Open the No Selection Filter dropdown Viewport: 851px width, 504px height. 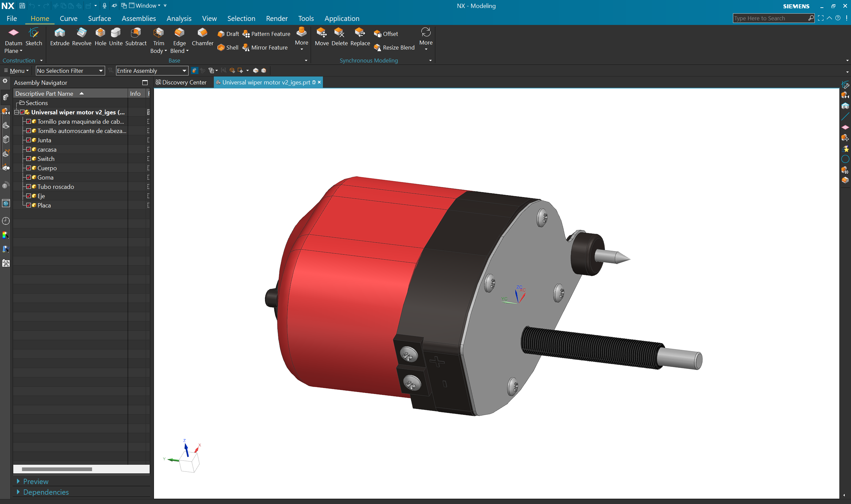pyautogui.click(x=70, y=70)
